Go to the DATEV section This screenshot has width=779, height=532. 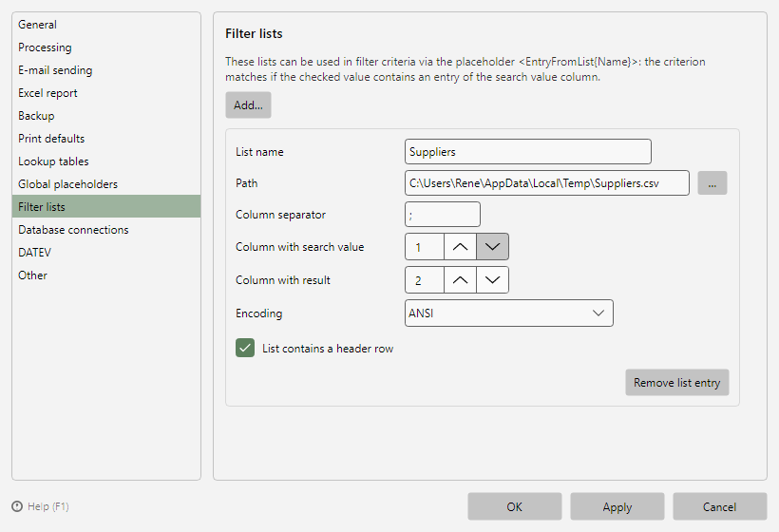point(106,253)
